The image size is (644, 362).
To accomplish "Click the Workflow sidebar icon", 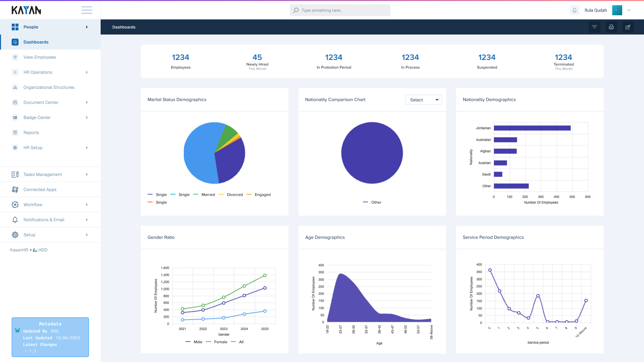I will click(x=15, y=204).
